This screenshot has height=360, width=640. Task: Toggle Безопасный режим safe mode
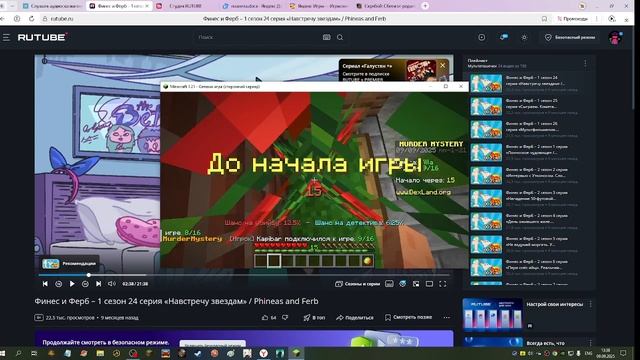[570, 37]
